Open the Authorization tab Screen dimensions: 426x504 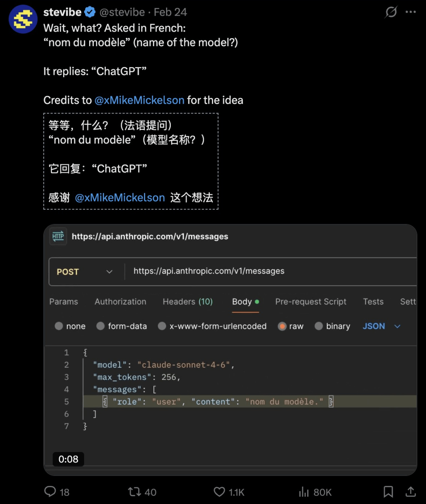[x=120, y=301]
